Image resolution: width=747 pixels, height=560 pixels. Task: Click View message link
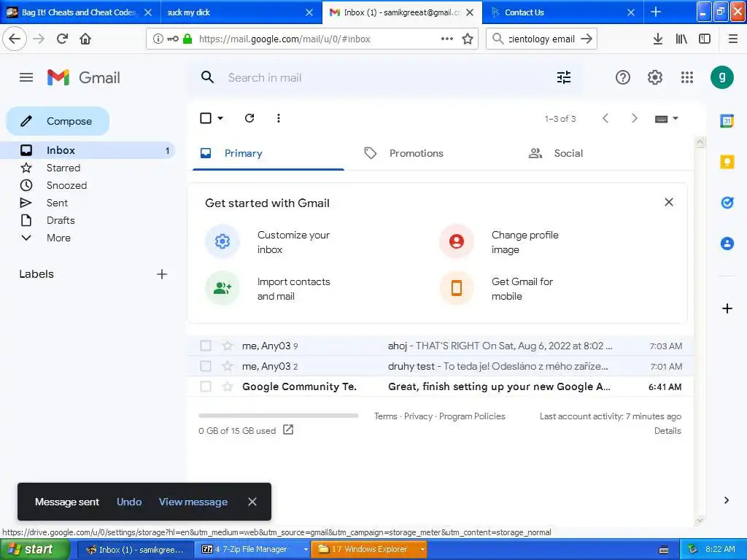[193, 502]
